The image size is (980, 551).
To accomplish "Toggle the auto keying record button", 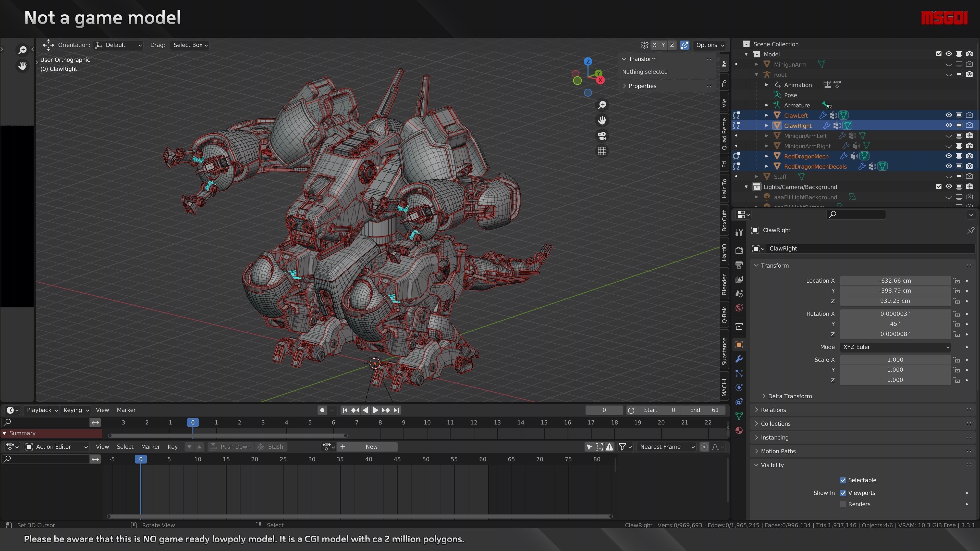I will [x=322, y=410].
